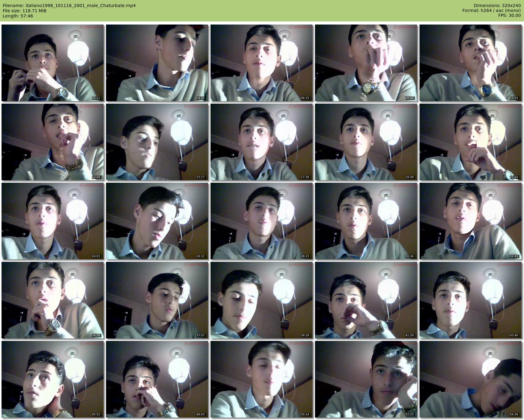Image resolution: width=524 pixels, height=420 pixels.
Task: Click the thumbnail stamped 28:23
Action: (x=262, y=221)
